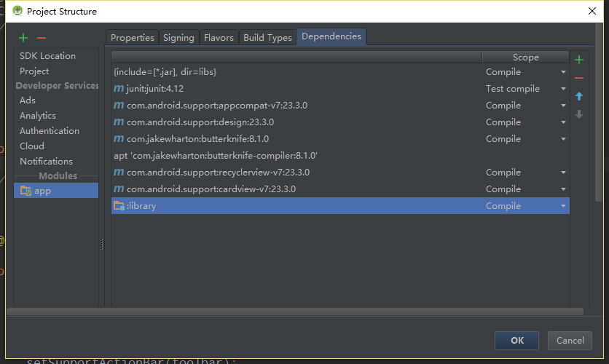Click the Scope column header

525,57
